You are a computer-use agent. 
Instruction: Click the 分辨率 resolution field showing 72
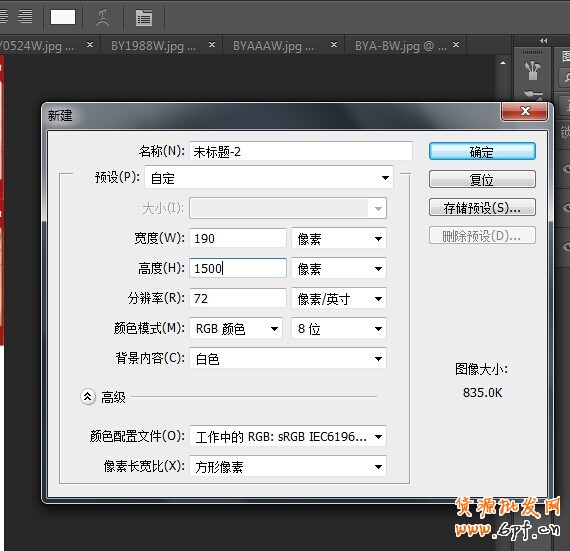click(x=238, y=298)
